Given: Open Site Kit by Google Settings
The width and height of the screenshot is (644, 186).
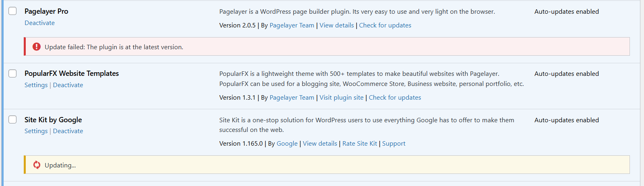Looking at the screenshot, I should click(x=36, y=131).
